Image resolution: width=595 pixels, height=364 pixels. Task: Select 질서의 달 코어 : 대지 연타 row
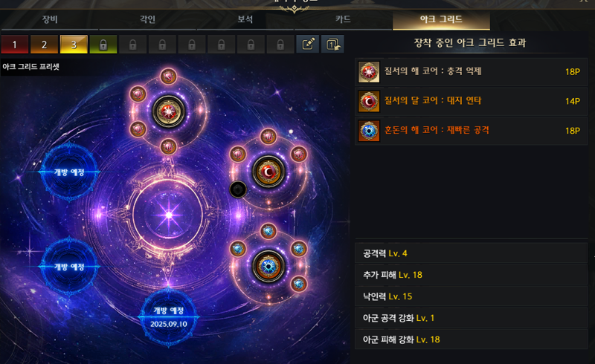(471, 101)
